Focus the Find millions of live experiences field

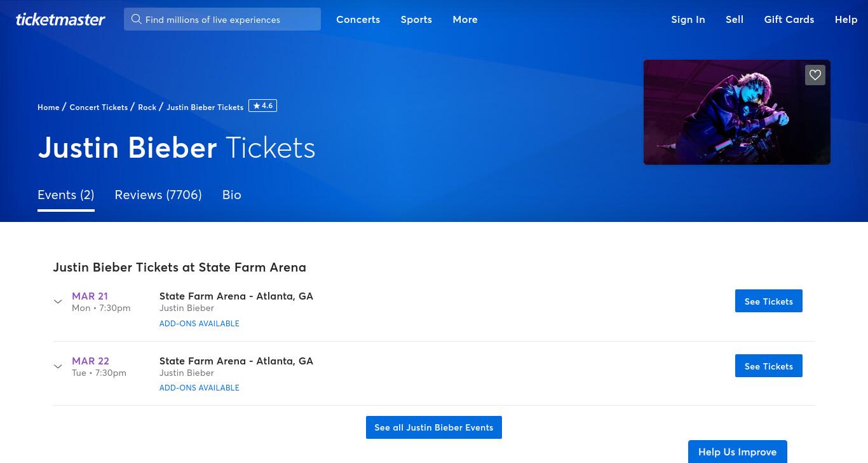[x=222, y=19]
